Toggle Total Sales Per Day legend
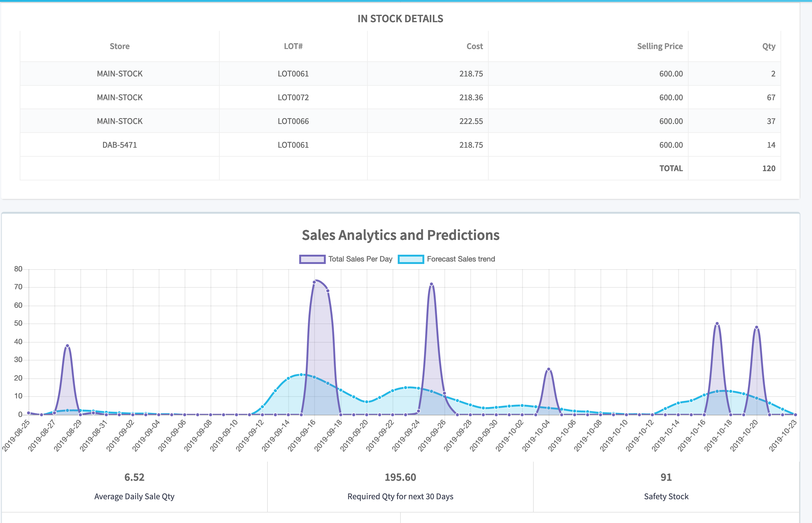Image resolution: width=812 pixels, height=523 pixels. tap(360, 259)
